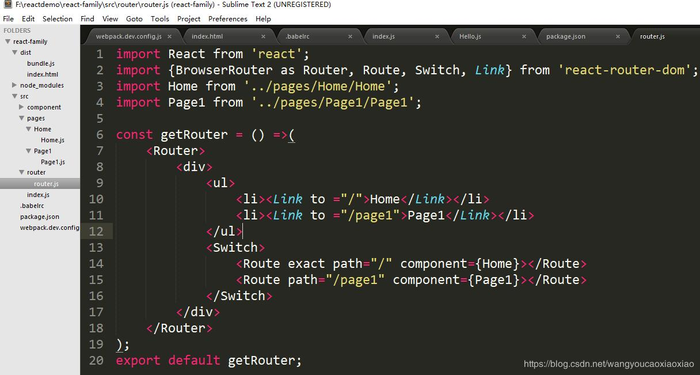Click Home link text on line 10
This screenshot has width=700, height=375.
385,199
